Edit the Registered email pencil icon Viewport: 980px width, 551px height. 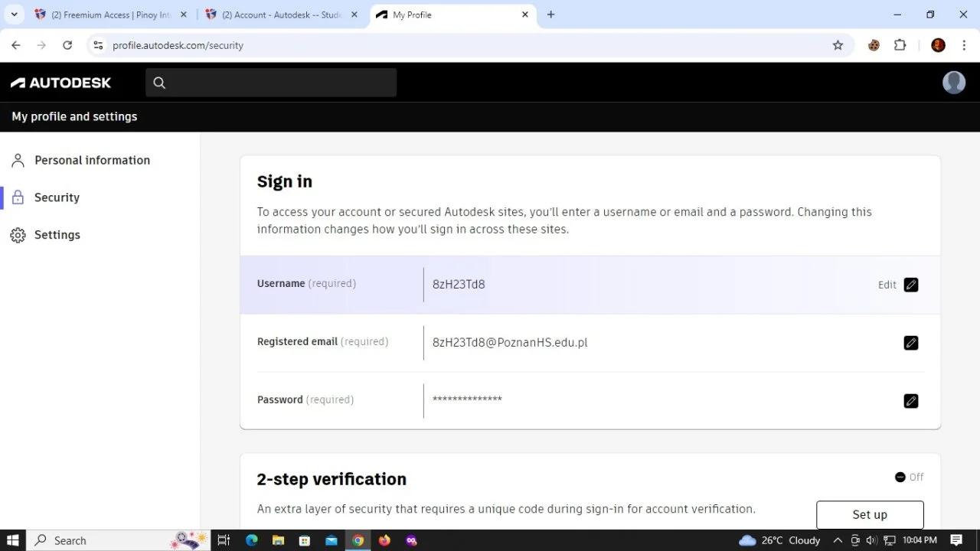pos(910,343)
